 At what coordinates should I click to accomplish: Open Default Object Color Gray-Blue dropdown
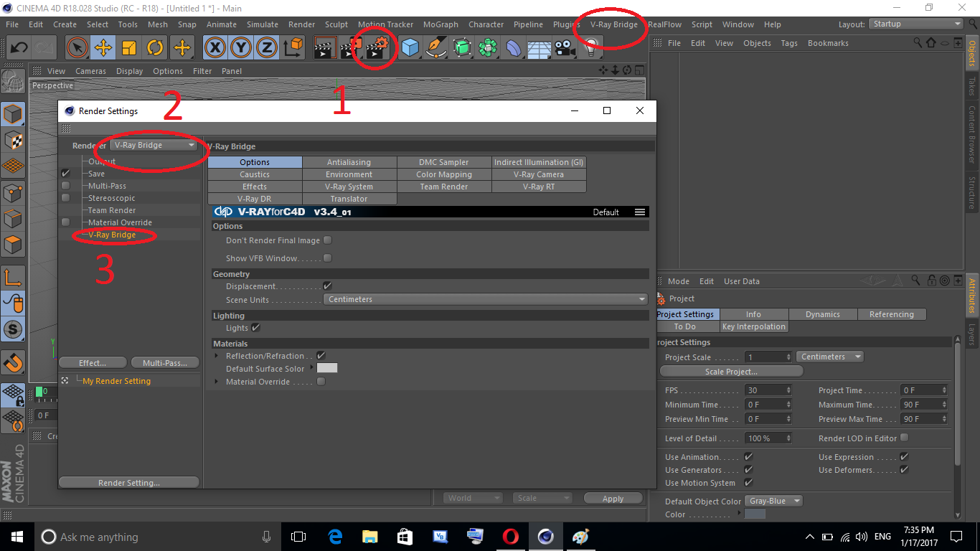[774, 501]
